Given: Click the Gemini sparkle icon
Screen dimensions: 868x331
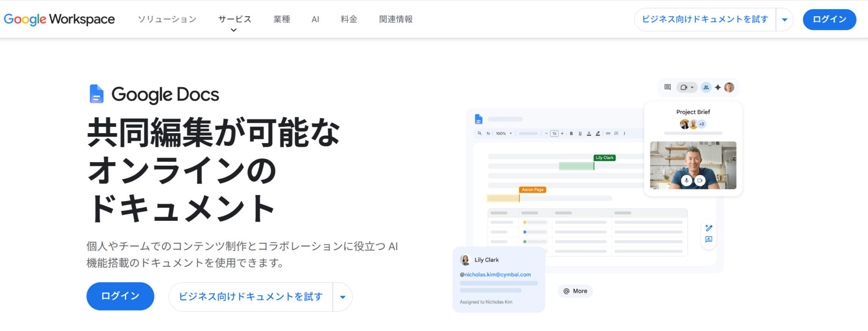Looking at the screenshot, I should click(718, 88).
